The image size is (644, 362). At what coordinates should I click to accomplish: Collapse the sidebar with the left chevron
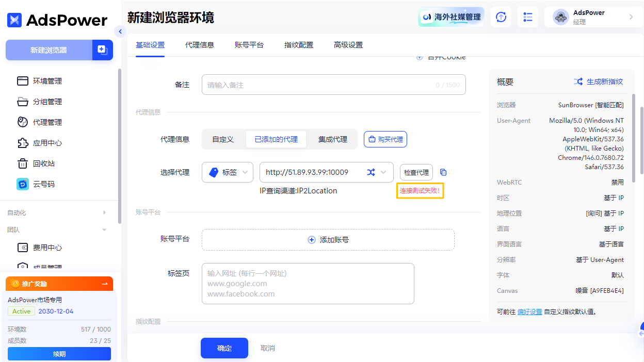[x=120, y=31]
